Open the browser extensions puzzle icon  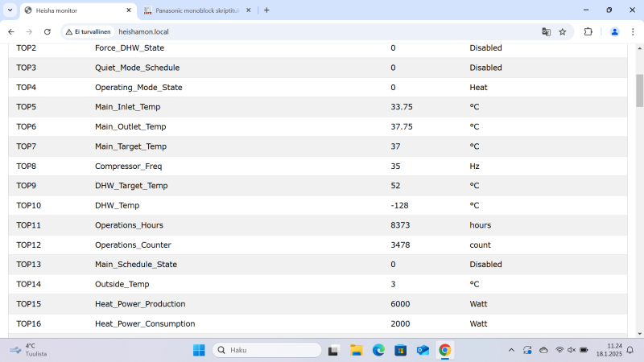tap(588, 31)
